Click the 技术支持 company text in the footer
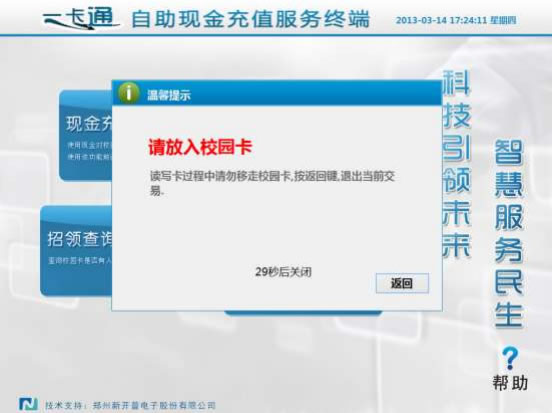This screenshot has height=413, width=552. click(x=130, y=405)
